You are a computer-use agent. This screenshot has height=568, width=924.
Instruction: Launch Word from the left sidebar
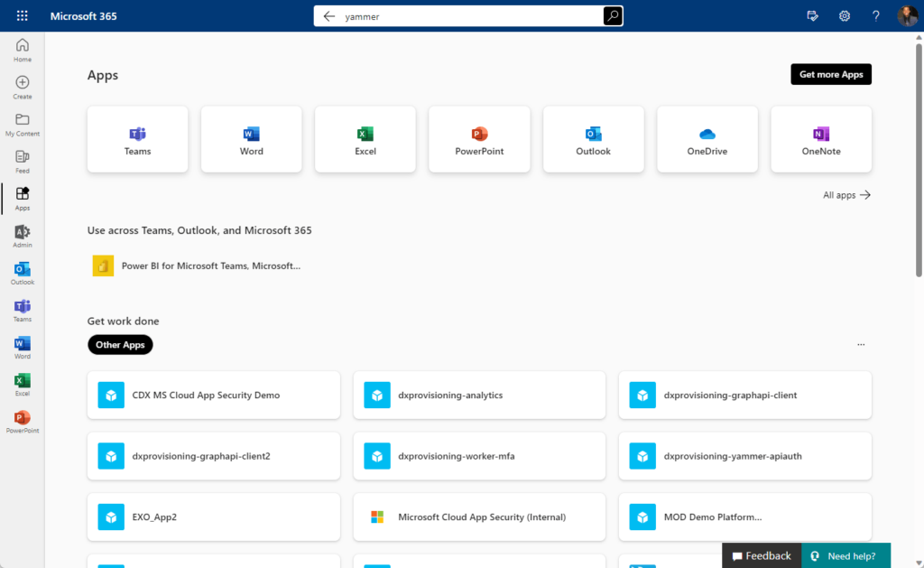click(x=23, y=348)
